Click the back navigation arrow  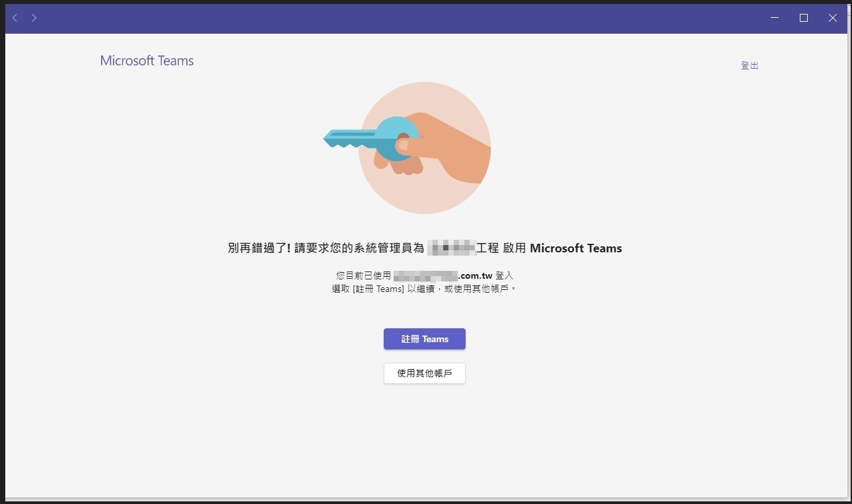pos(15,18)
